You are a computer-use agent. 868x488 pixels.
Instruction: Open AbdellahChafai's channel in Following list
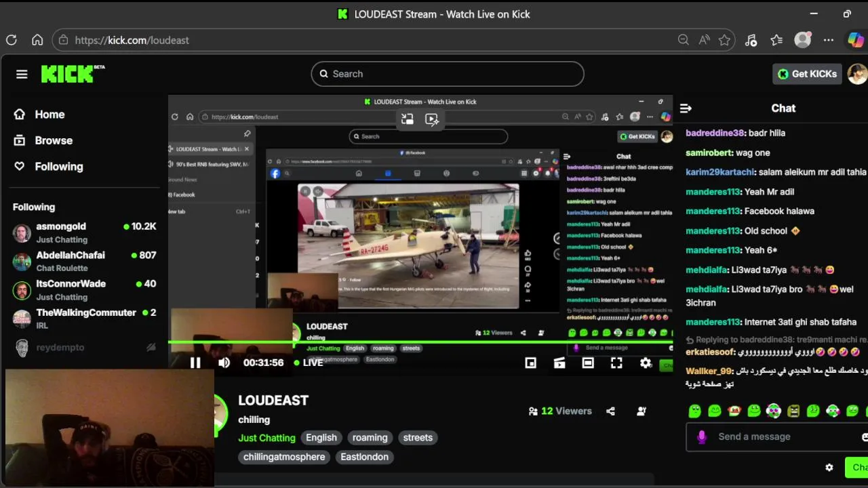pyautogui.click(x=85, y=261)
